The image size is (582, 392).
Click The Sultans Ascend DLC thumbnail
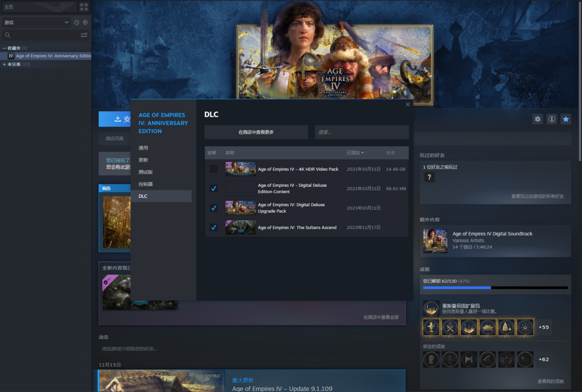(240, 227)
